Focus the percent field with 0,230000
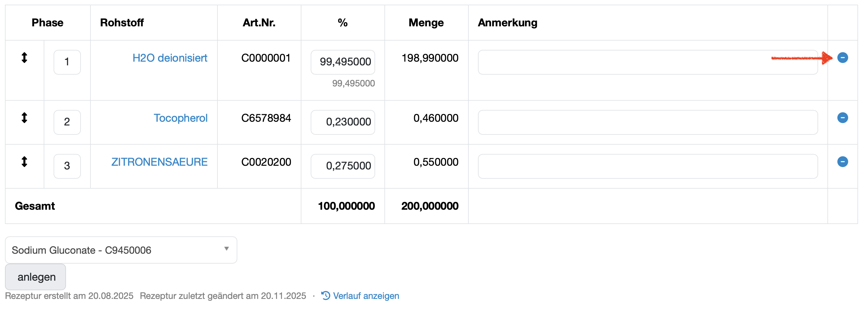 click(343, 122)
